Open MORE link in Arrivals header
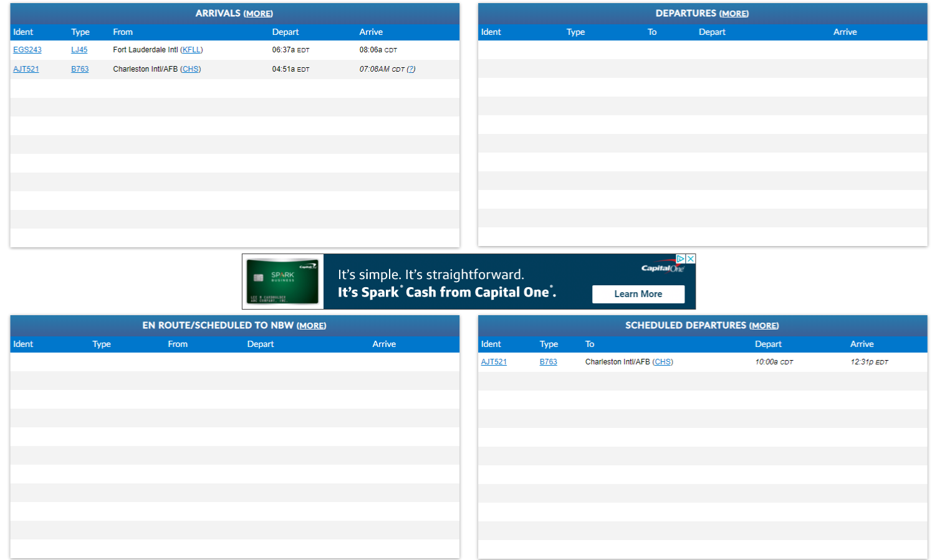This screenshot has width=932, height=560. point(258,14)
